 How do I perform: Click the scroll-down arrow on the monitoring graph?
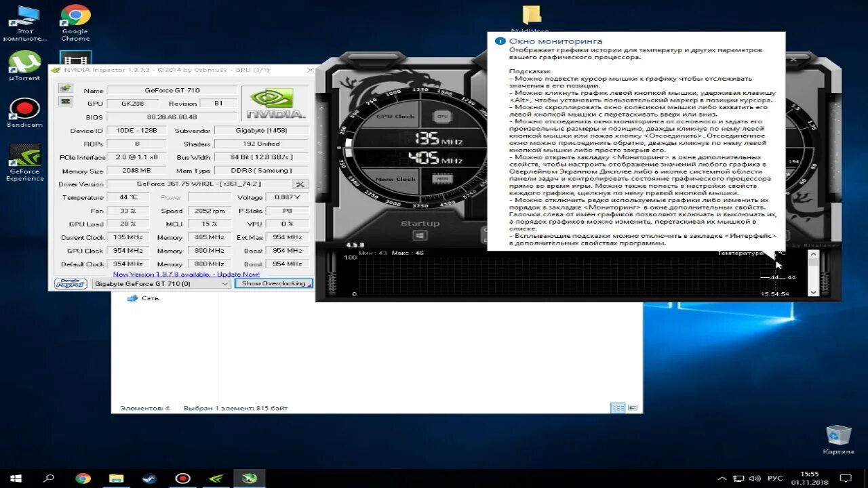click(x=812, y=291)
